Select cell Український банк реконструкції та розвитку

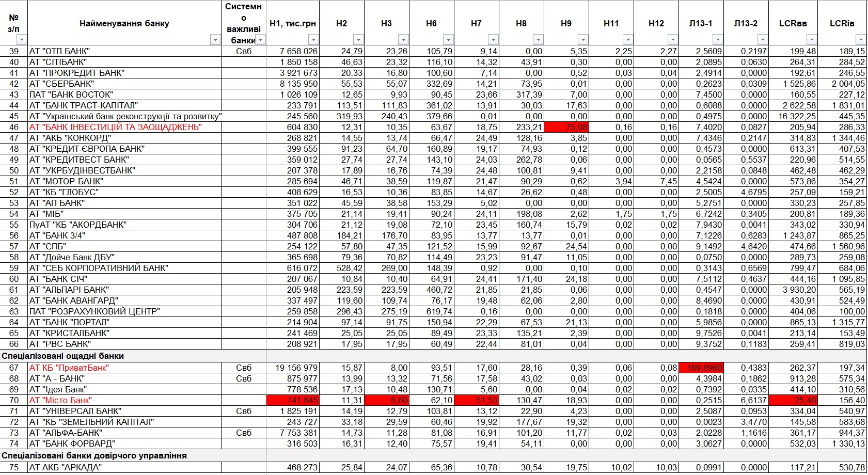tap(124, 116)
